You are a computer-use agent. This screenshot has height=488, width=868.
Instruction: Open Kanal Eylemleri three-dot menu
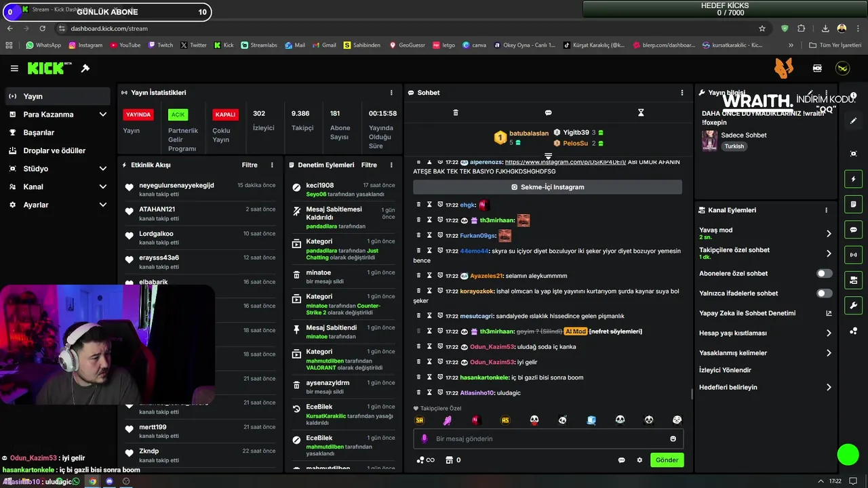[826, 210]
